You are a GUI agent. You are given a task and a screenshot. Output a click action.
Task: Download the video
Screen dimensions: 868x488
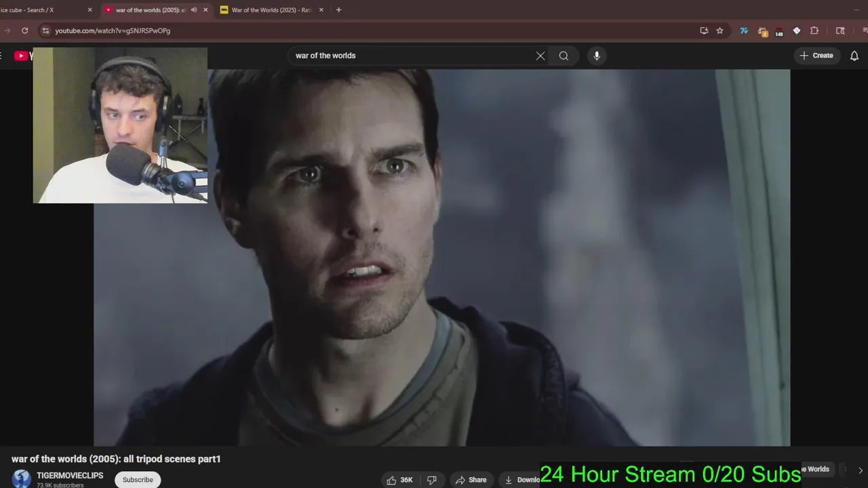521,480
